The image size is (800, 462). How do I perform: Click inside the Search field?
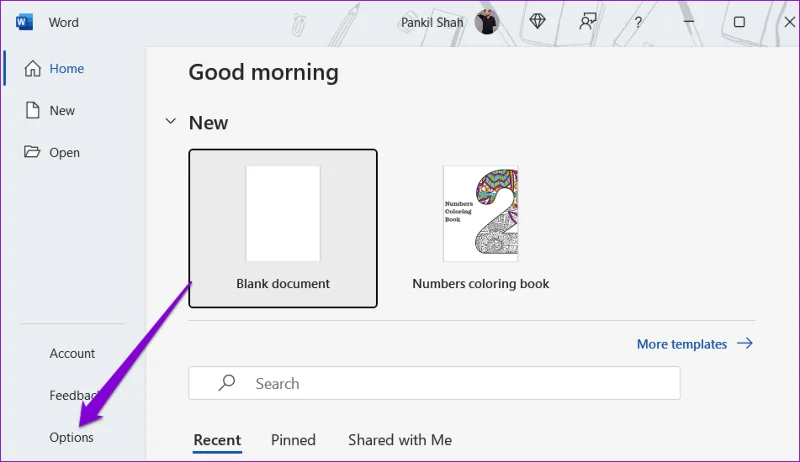pyautogui.click(x=434, y=383)
